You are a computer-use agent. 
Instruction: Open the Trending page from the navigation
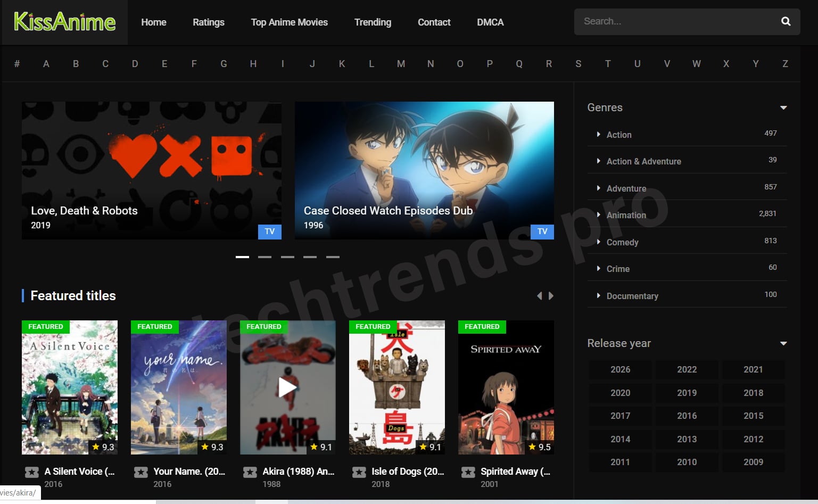click(x=373, y=22)
